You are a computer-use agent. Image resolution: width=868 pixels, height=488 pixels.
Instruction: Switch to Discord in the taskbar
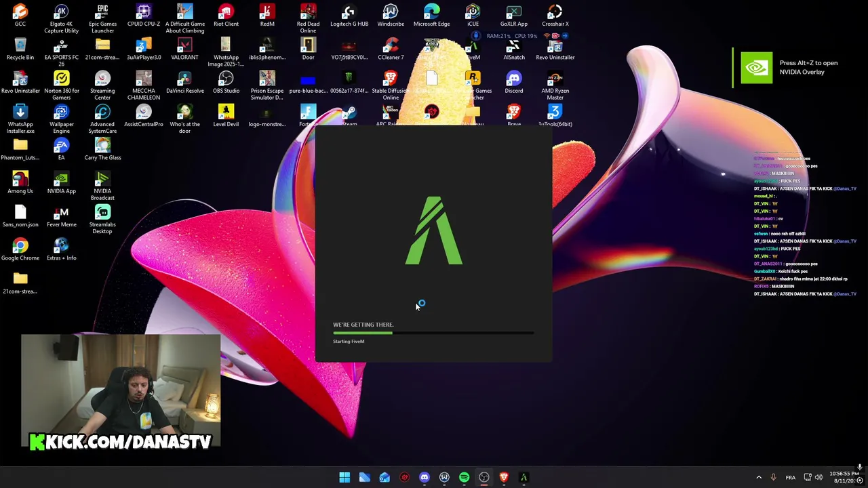(x=425, y=478)
